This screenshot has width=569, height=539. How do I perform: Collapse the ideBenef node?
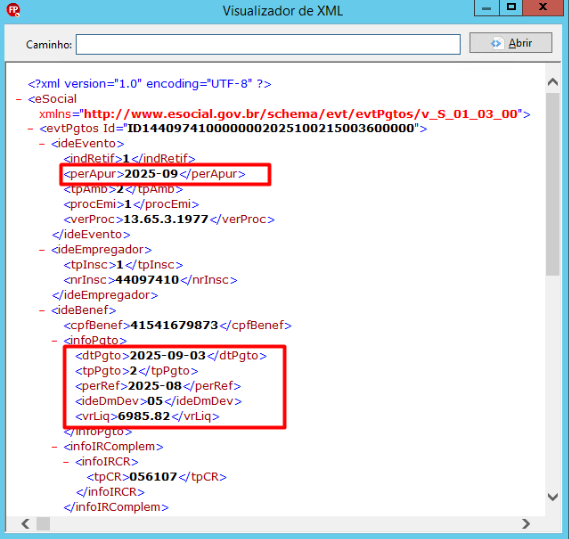coord(42,311)
